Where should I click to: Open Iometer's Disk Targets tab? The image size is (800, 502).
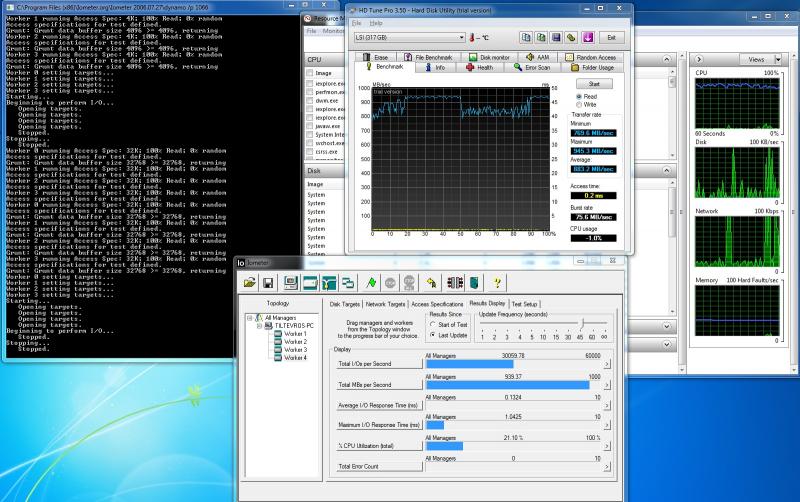(344, 304)
